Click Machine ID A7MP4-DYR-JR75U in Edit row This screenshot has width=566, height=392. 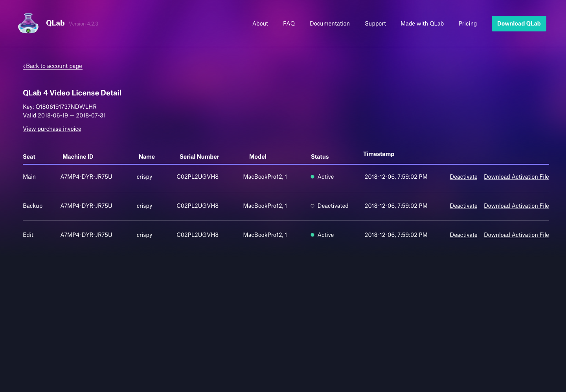86,235
